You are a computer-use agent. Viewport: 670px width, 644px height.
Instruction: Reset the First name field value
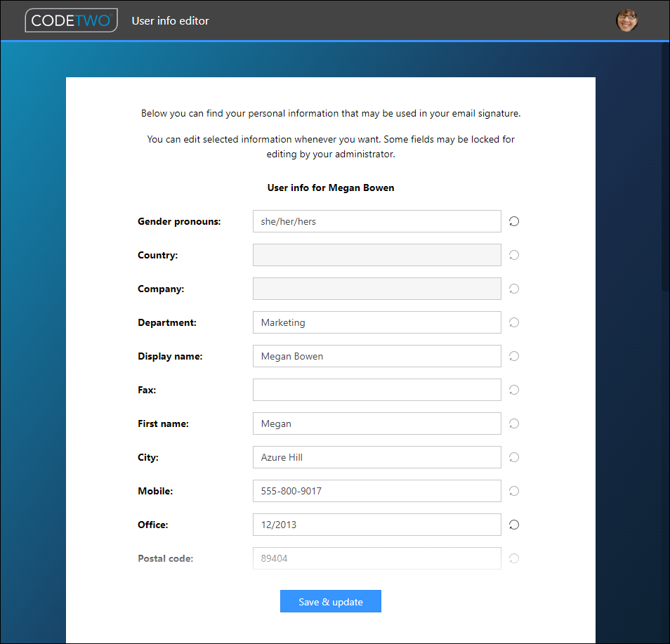coord(513,423)
